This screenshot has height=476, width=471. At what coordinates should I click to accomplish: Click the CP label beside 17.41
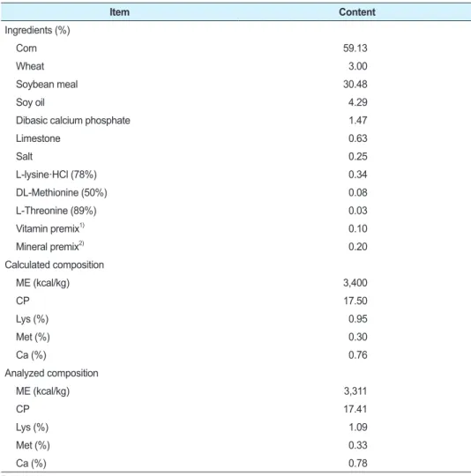(x=23, y=409)
